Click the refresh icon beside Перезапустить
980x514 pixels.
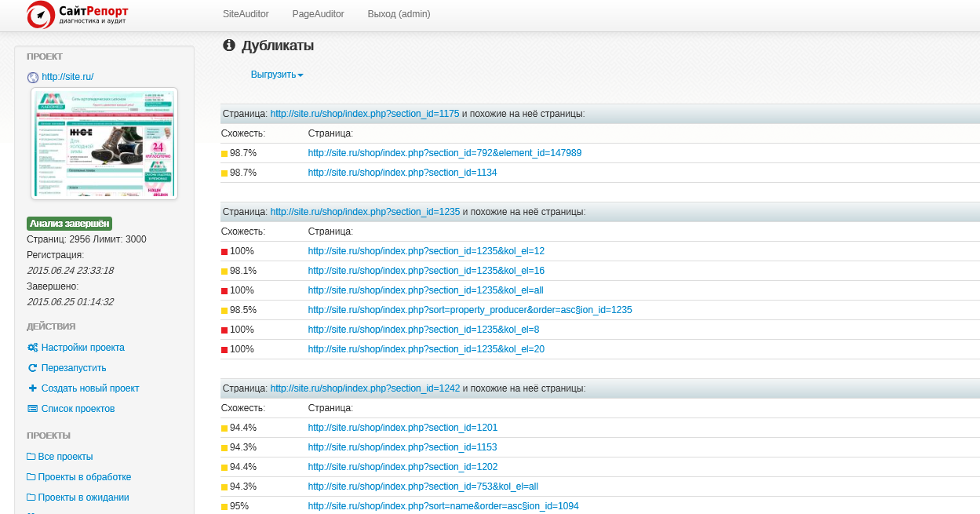tap(32, 368)
